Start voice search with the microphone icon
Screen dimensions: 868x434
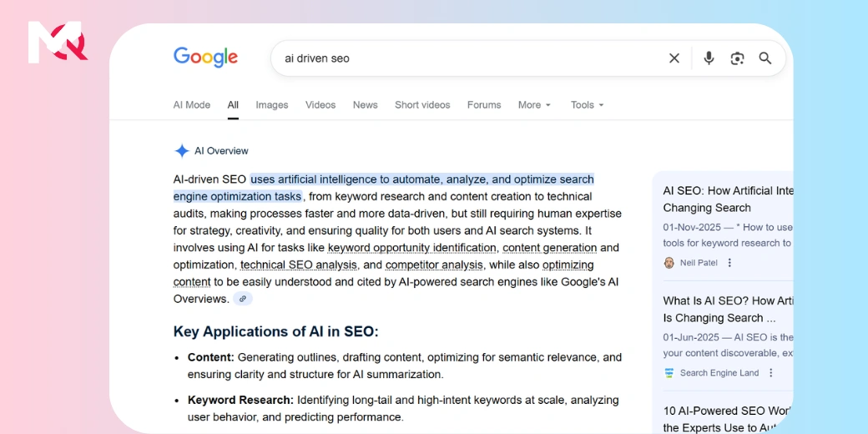coord(709,58)
